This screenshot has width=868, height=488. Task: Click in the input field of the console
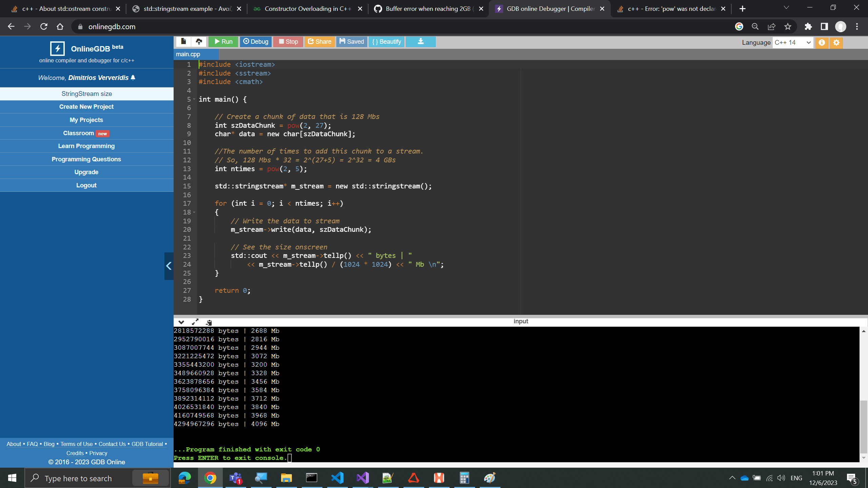[x=520, y=321]
